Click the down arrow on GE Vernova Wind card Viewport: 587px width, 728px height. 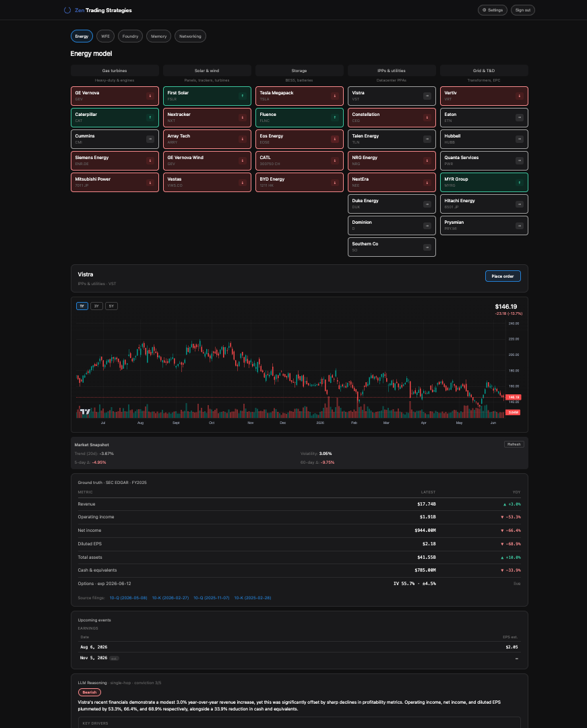[x=242, y=160]
